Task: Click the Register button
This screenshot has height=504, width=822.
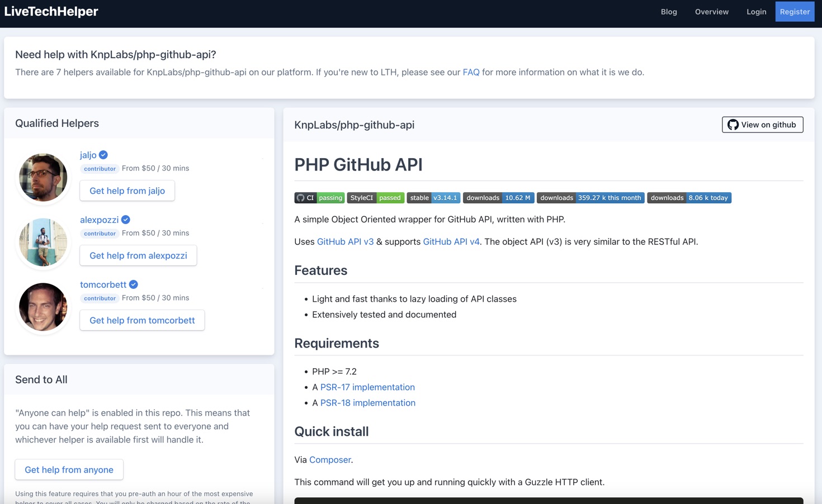Action: click(795, 12)
